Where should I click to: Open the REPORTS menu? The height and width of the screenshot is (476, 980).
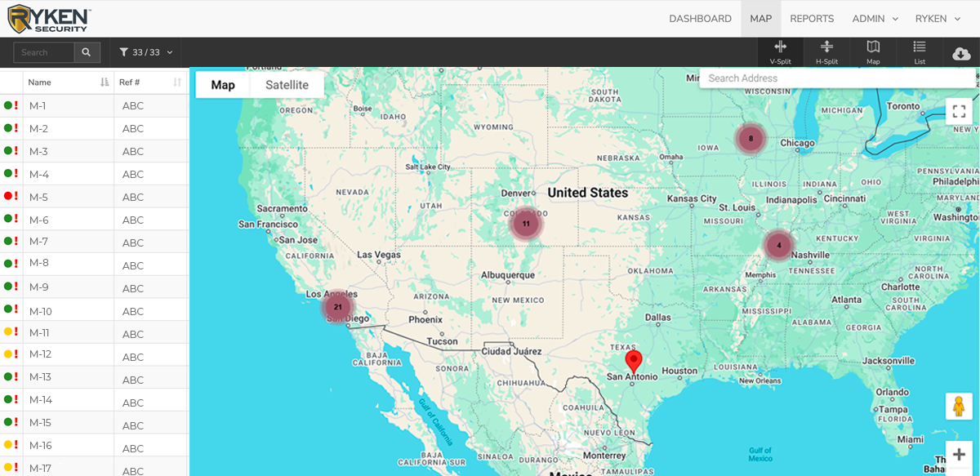pos(812,18)
